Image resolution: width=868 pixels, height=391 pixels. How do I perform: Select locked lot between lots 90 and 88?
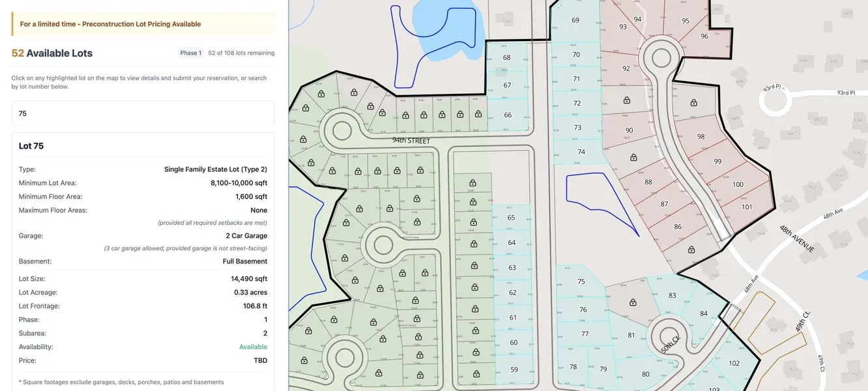(x=633, y=157)
